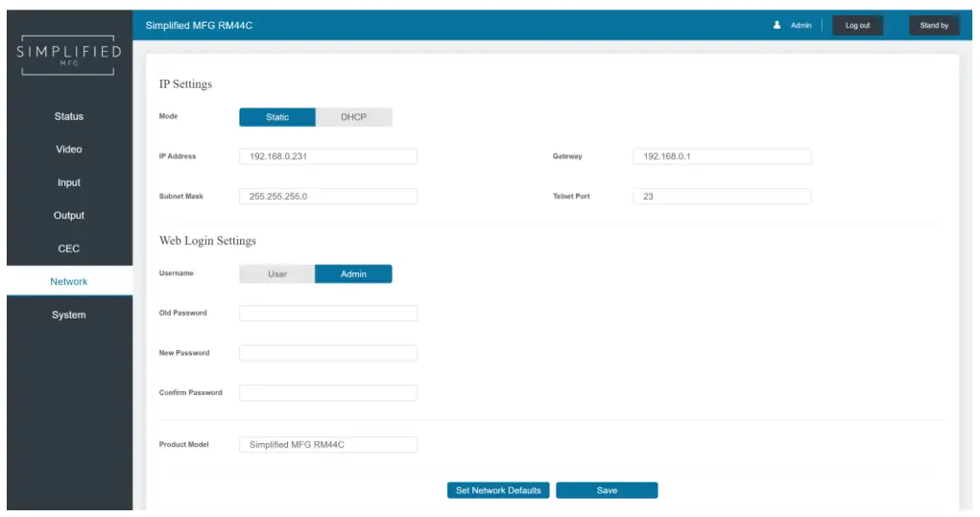Open the Video page in sidebar
Screen dimensions: 980x517
[69, 150]
